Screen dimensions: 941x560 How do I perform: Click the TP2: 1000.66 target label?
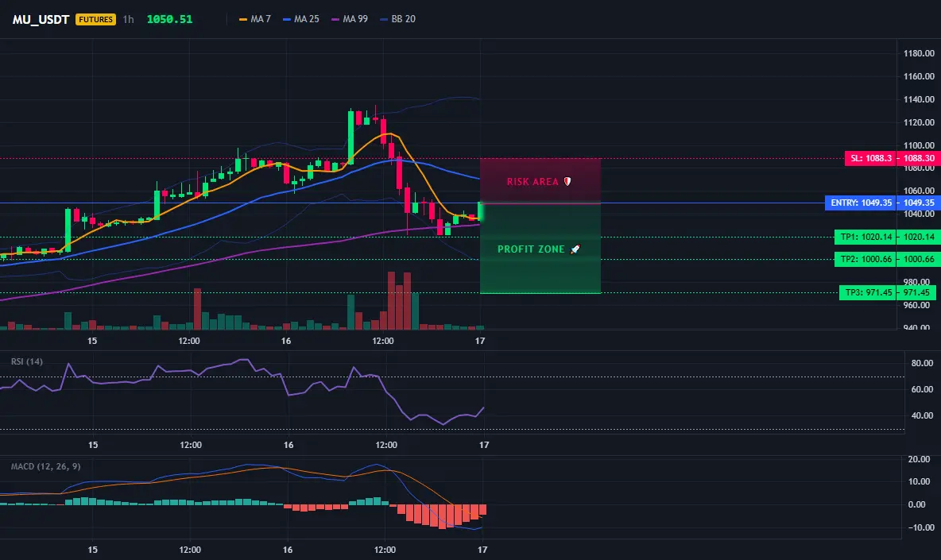click(866, 259)
